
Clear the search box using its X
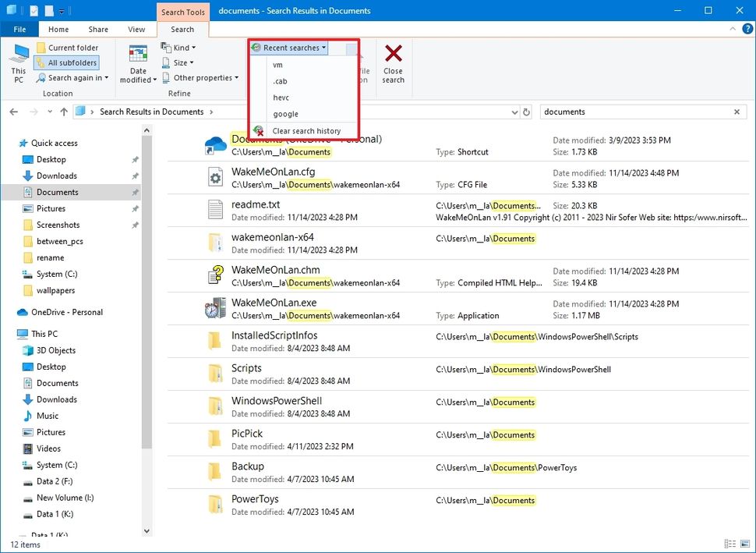pos(737,112)
